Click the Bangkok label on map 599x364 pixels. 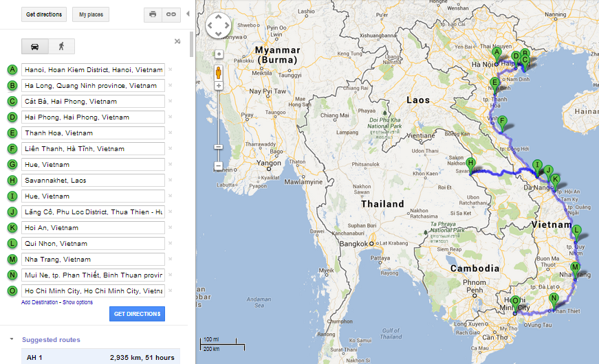353,244
